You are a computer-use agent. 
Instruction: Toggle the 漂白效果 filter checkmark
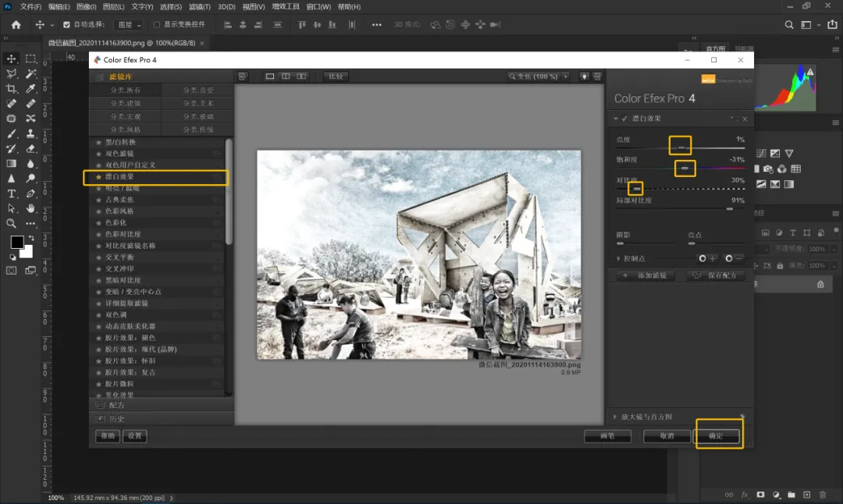(x=624, y=119)
